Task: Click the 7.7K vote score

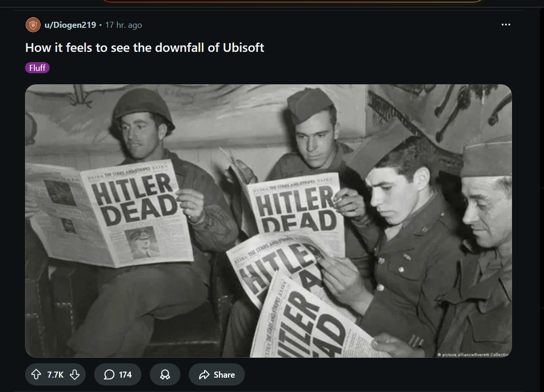Action: (x=55, y=375)
